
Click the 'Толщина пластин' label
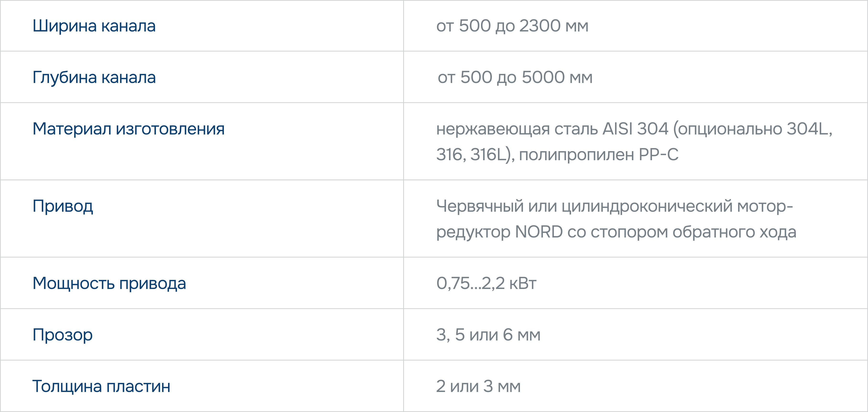(x=101, y=386)
